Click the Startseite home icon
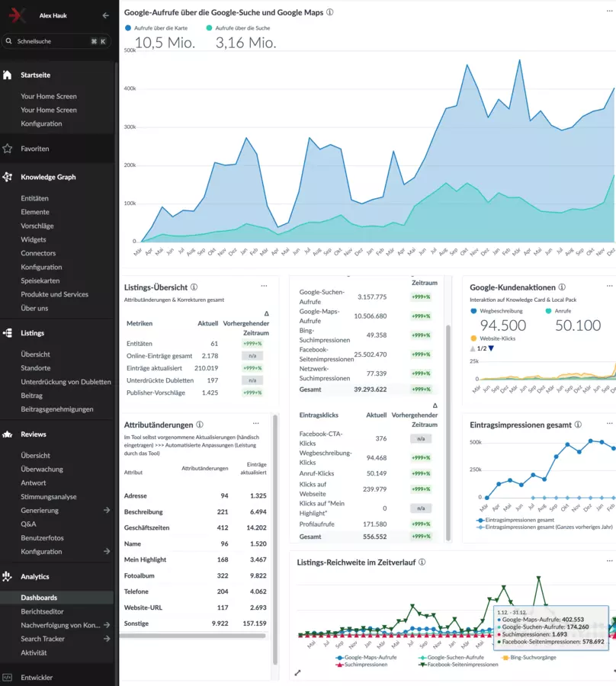The height and width of the screenshot is (686, 616). tap(8, 75)
